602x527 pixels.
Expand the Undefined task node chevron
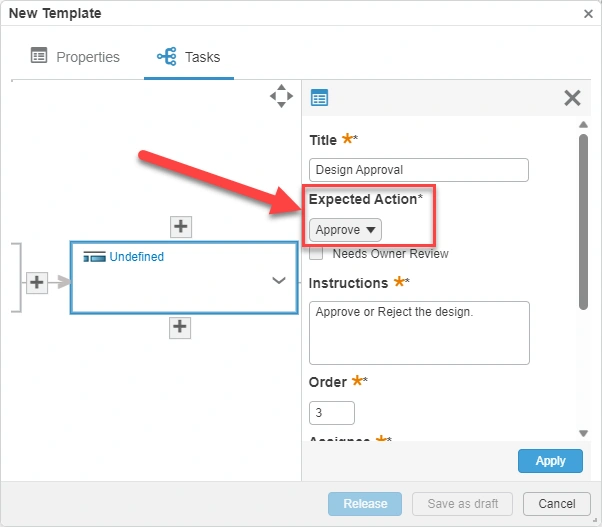click(x=279, y=281)
